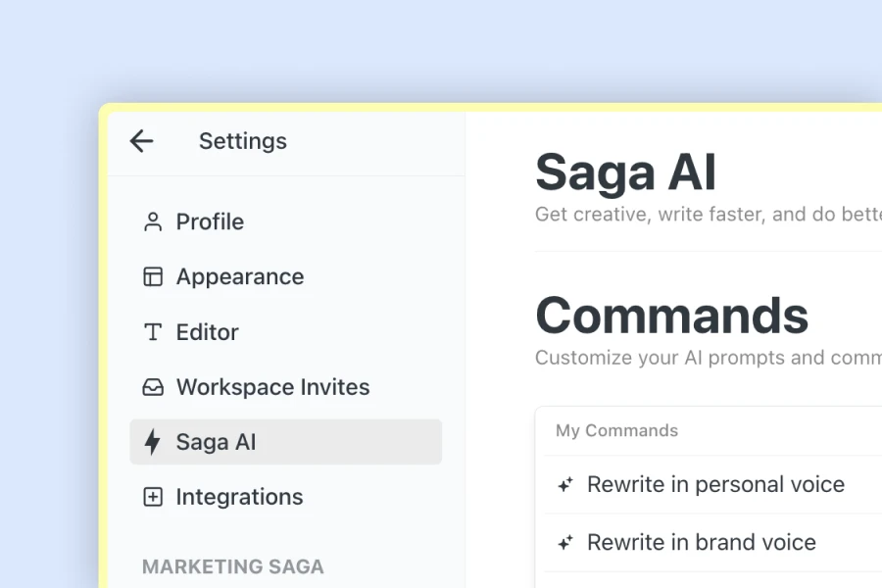The height and width of the screenshot is (588, 882).
Task: Select the Rewrite in personal voice command
Action: point(714,484)
